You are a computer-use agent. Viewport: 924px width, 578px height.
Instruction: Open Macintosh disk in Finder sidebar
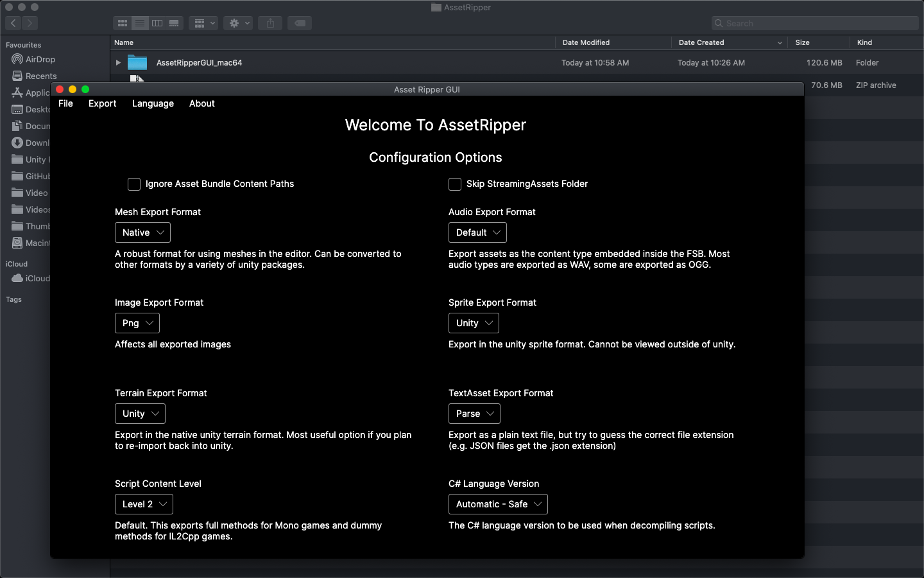30,243
